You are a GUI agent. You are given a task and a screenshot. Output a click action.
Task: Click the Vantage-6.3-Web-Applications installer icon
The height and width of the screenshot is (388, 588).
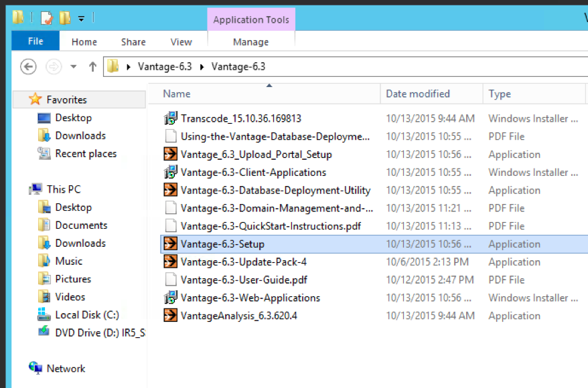pyautogui.click(x=171, y=298)
